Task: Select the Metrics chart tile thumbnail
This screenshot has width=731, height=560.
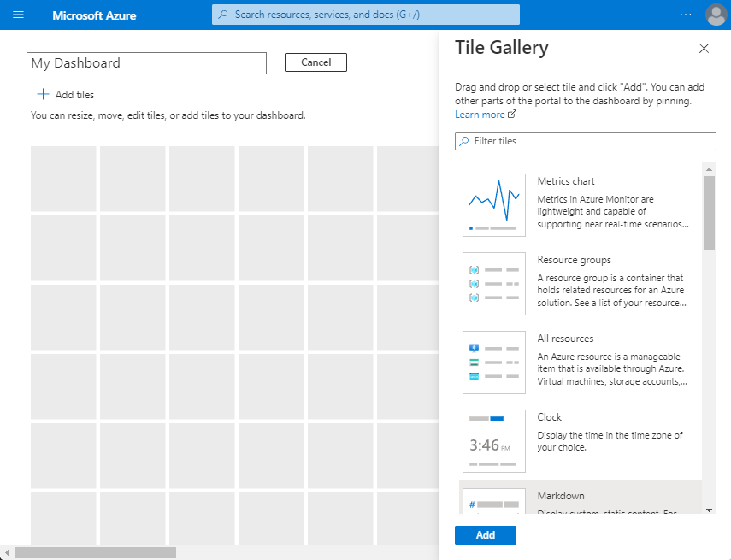Action: [x=493, y=205]
